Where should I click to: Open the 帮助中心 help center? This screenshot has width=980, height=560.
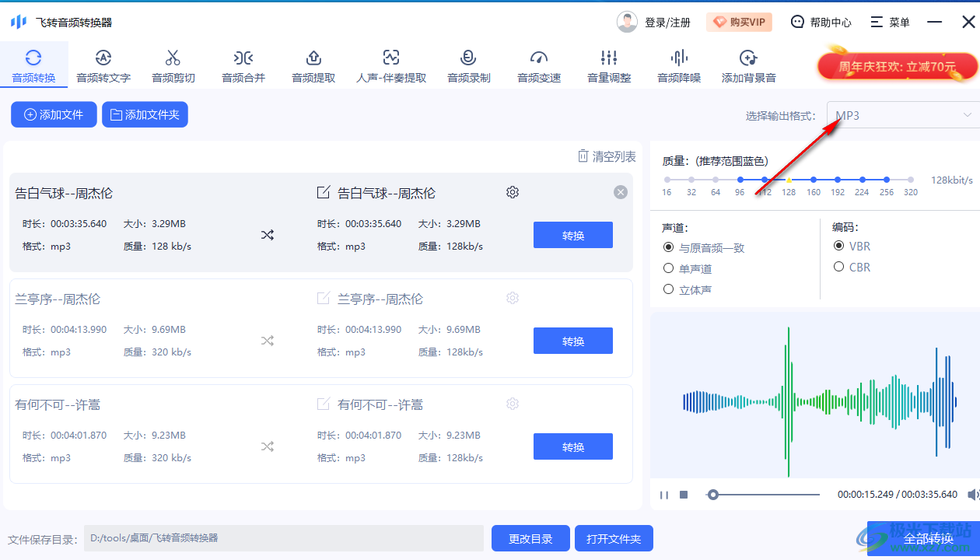click(821, 22)
